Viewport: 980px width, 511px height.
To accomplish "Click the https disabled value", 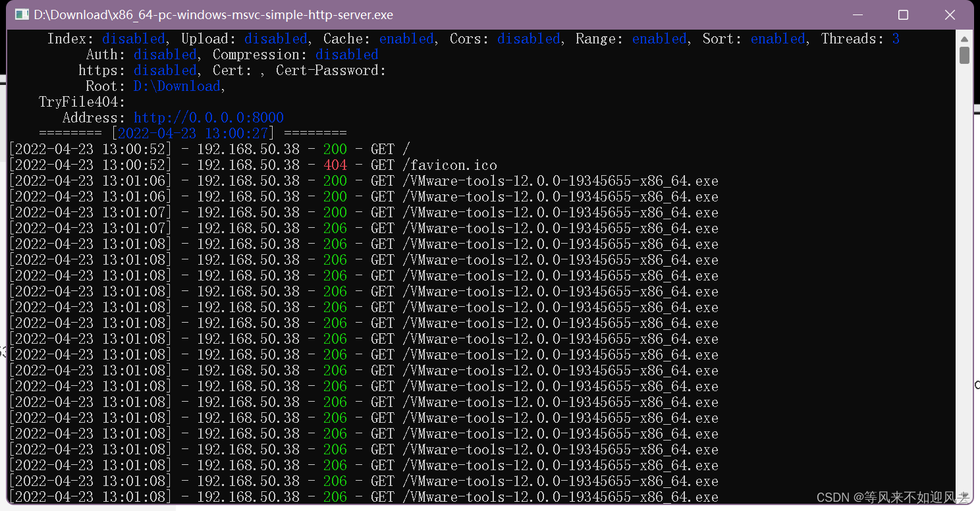I will (165, 70).
